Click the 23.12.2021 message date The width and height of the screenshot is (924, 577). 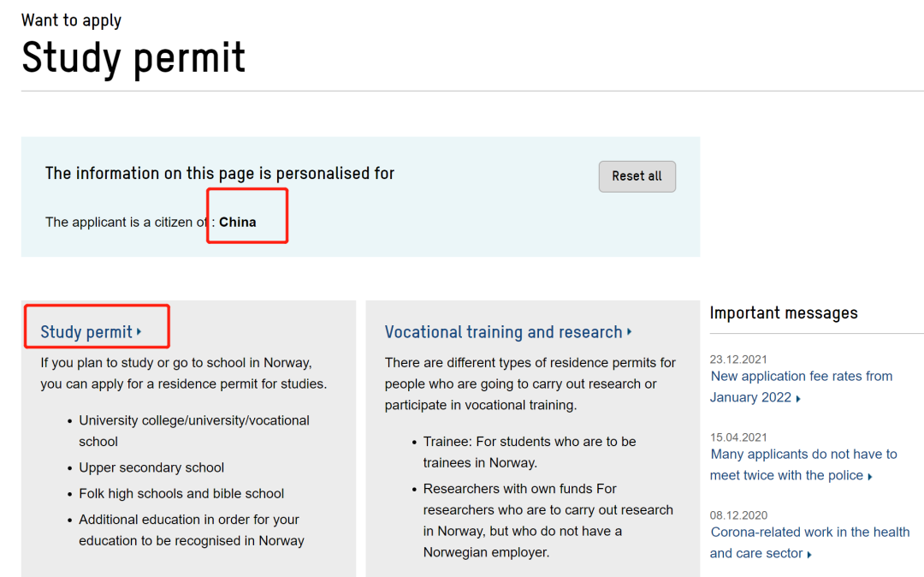pyautogui.click(x=738, y=360)
